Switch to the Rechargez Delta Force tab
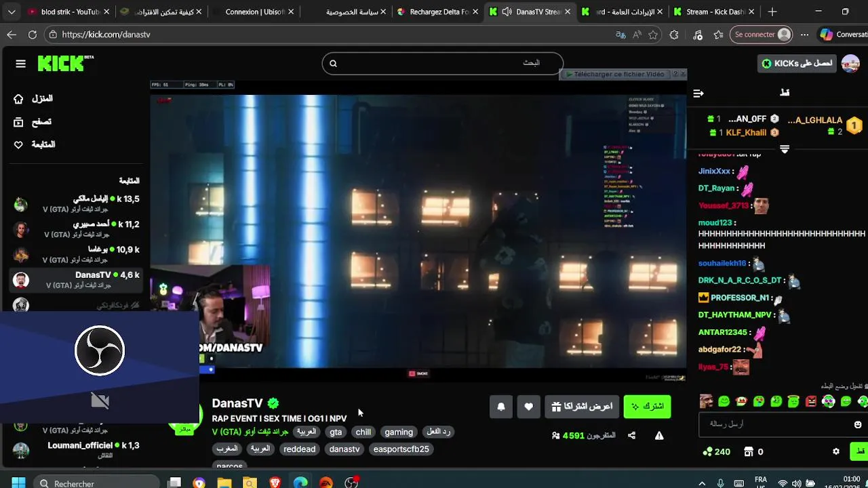 (x=436, y=12)
